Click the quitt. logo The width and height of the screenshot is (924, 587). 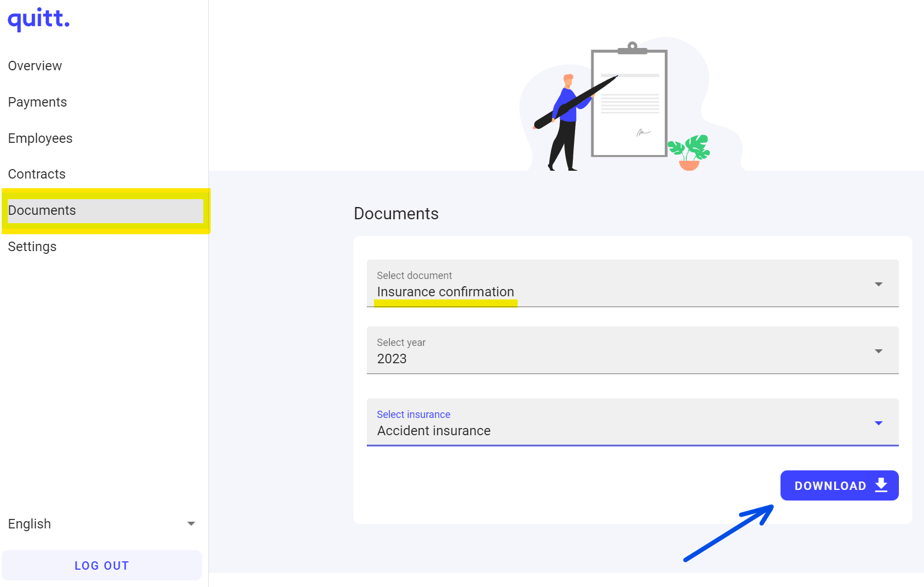tap(39, 20)
